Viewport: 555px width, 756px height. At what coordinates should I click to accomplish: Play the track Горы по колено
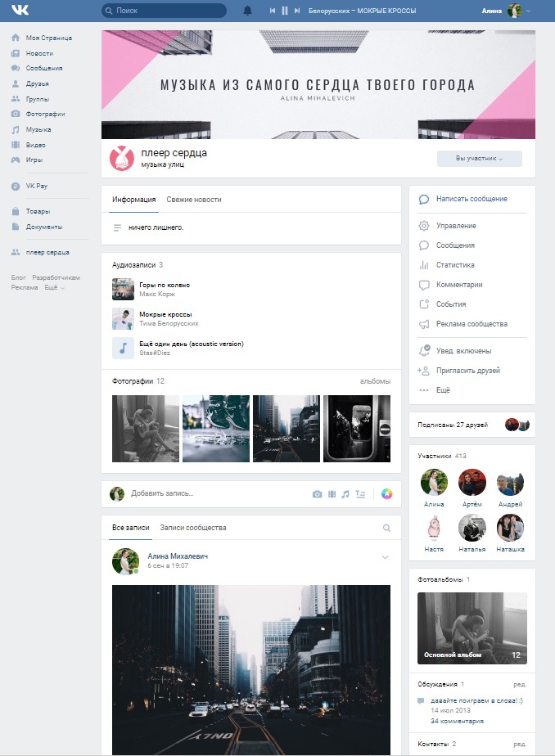(x=123, y=290)
